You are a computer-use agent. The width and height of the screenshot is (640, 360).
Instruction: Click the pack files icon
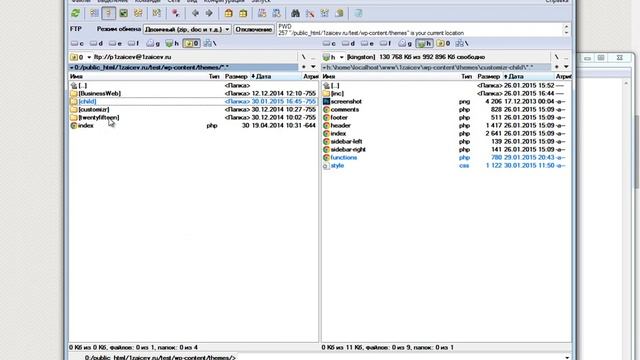click(x=229, y=13)
